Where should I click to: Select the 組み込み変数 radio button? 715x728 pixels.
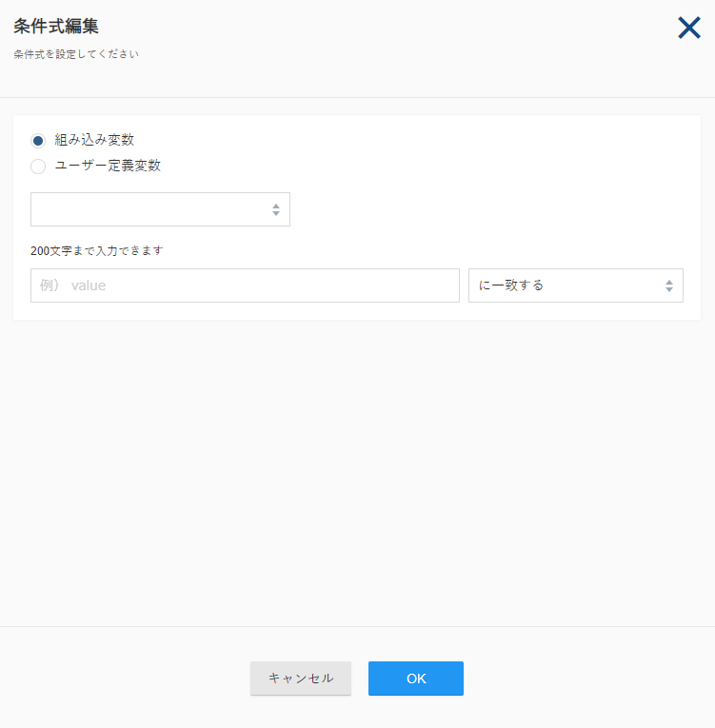tap(38, 140)
